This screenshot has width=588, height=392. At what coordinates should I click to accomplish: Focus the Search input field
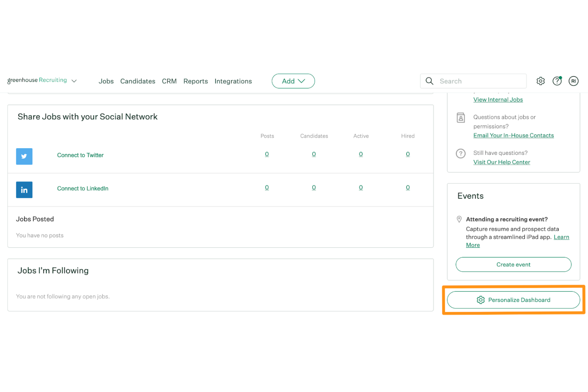point(473,81)
